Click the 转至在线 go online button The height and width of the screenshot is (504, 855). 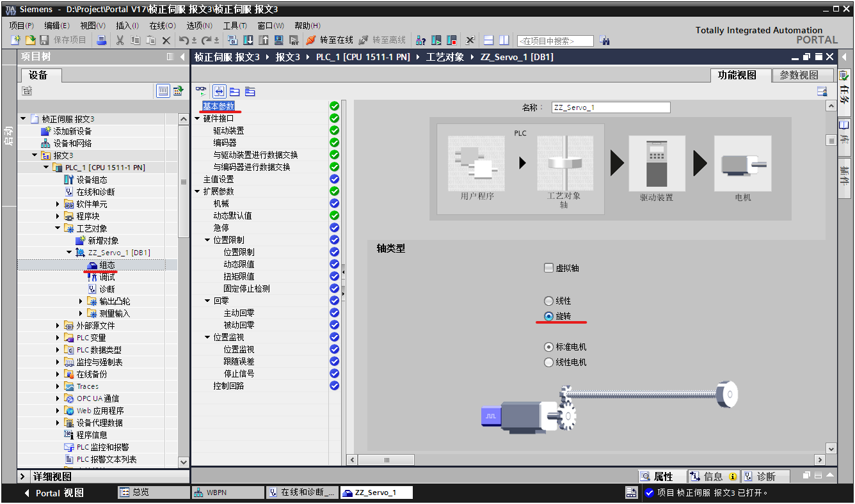(330, 40)
